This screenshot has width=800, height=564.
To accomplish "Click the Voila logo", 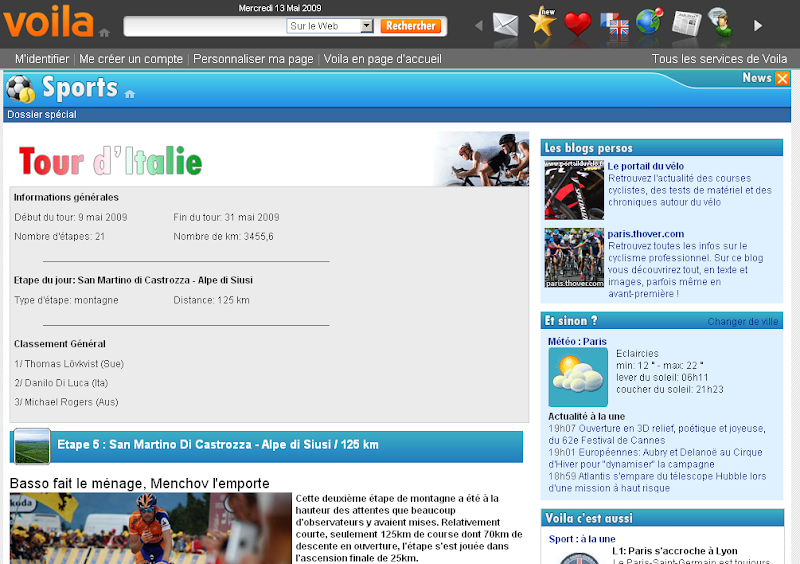I will point(48,21).
